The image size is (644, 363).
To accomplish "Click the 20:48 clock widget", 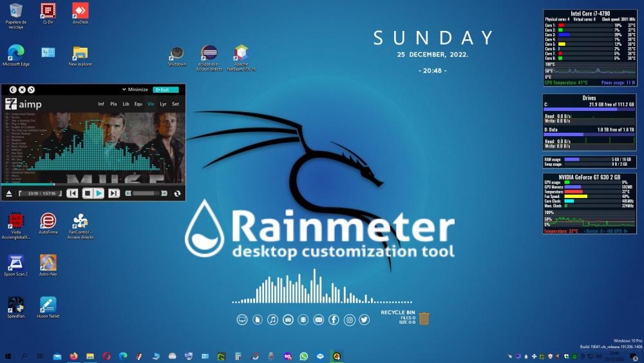I will pyautogui.click(x=433, y=71).
